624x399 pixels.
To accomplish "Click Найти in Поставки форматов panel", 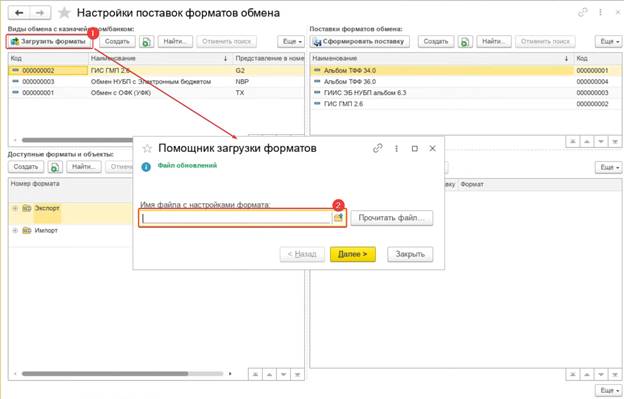I will point(494,41).
